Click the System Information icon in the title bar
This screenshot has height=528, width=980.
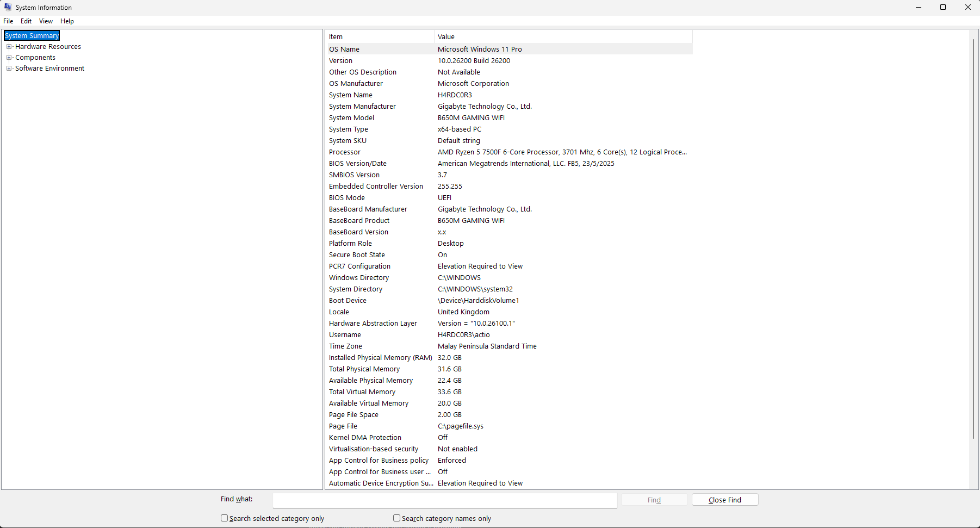(x=7, y=7)
